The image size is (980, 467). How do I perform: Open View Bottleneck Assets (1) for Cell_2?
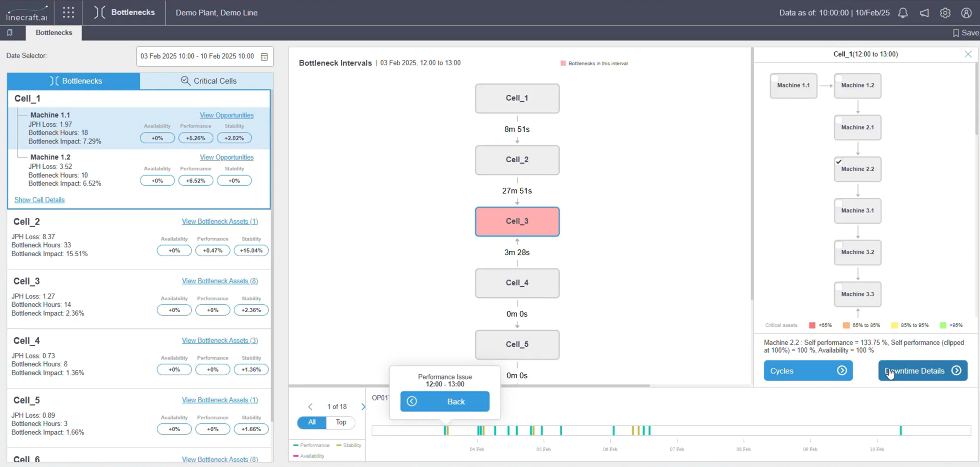click(220, 221)
